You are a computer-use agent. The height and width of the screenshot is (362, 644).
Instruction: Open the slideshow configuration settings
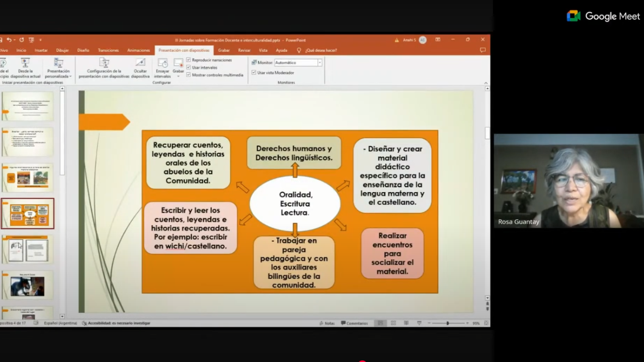tap(104, 66)
